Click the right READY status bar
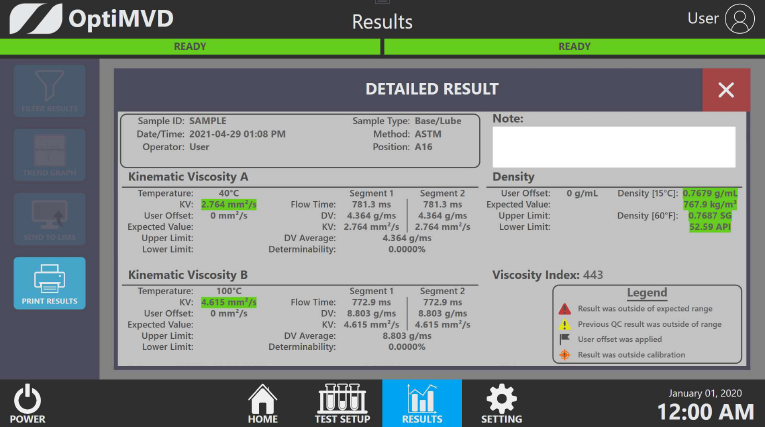 click(574, 46)
